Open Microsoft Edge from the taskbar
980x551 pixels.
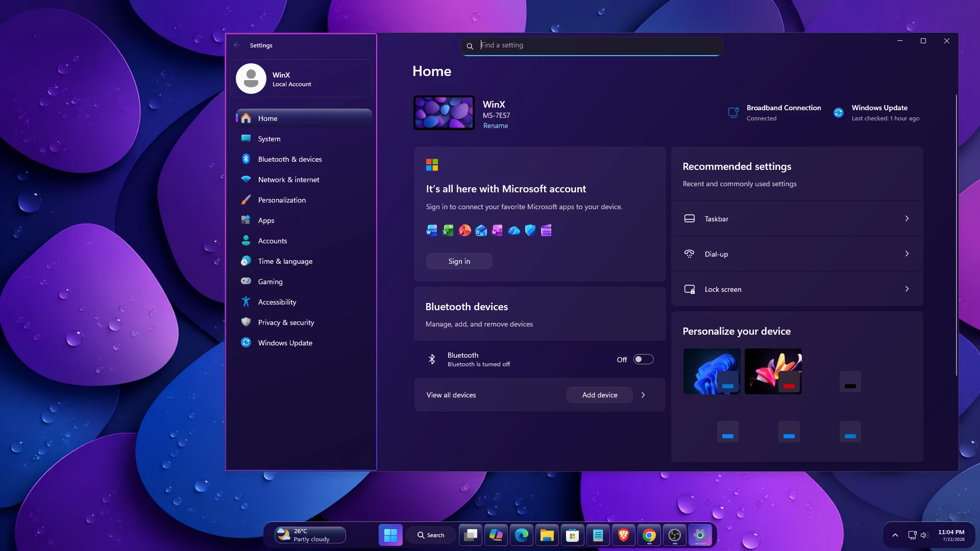click(x=522, y=535)
